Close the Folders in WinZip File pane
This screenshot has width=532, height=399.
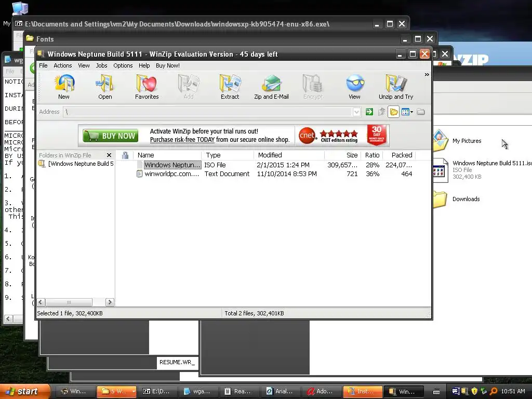pyautogui.click(x=109, y=155)
